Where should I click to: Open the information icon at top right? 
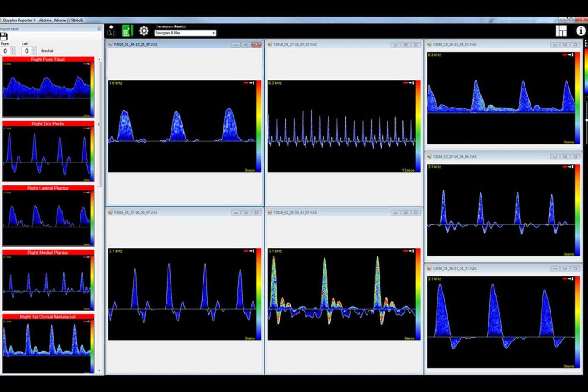pyautogui.click(x=580, y=31)
